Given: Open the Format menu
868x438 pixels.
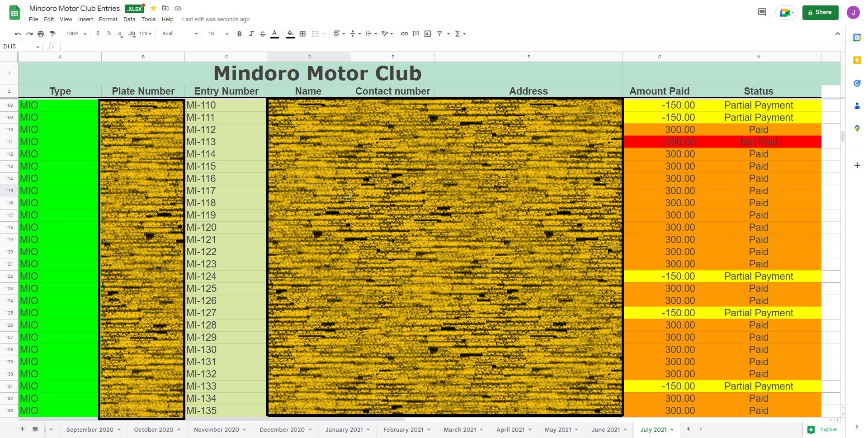Looking at the screenshot, I should (108, 19).
